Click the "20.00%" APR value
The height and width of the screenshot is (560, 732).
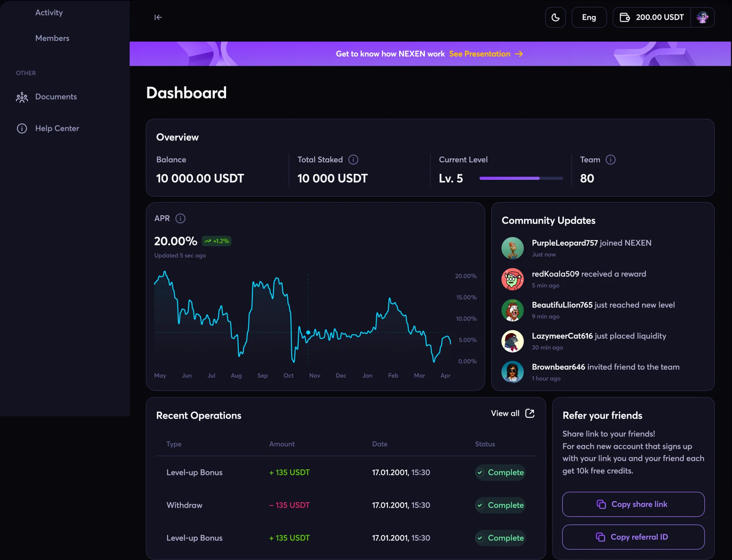[176, 241]
